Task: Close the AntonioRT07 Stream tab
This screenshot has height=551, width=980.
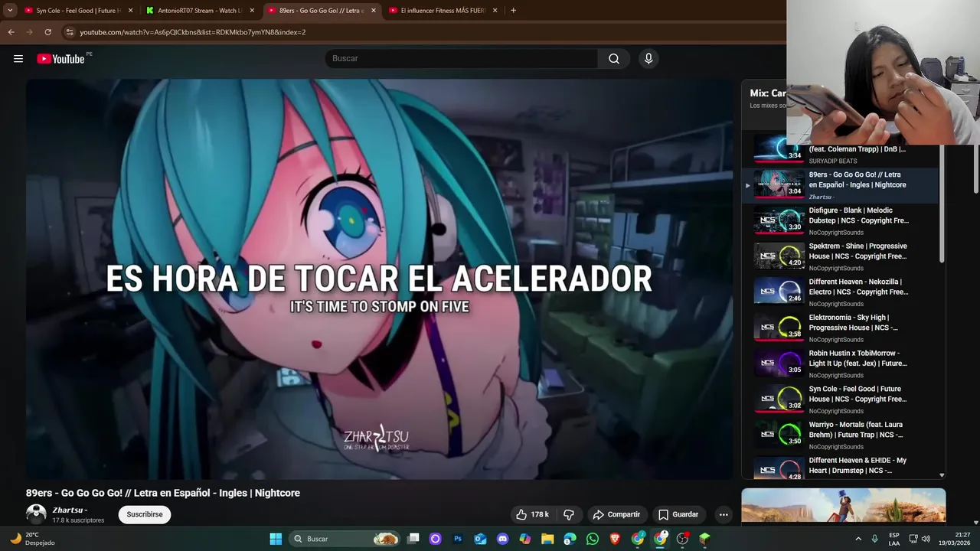Action: click(x=252, y=11)
